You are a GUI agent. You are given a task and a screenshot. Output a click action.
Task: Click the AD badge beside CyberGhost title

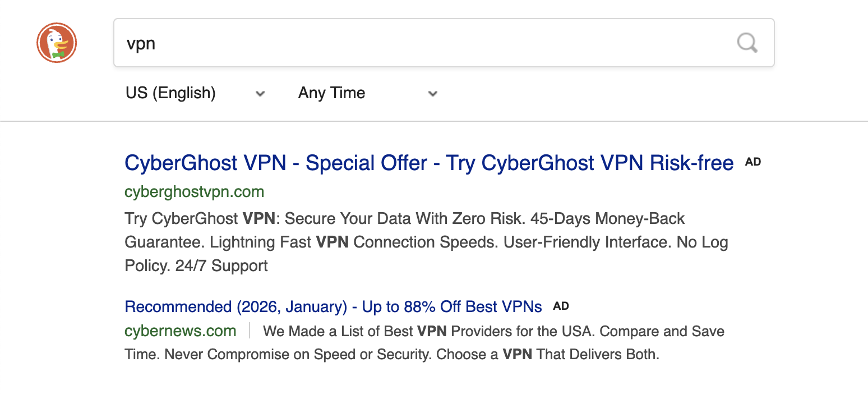753,162
